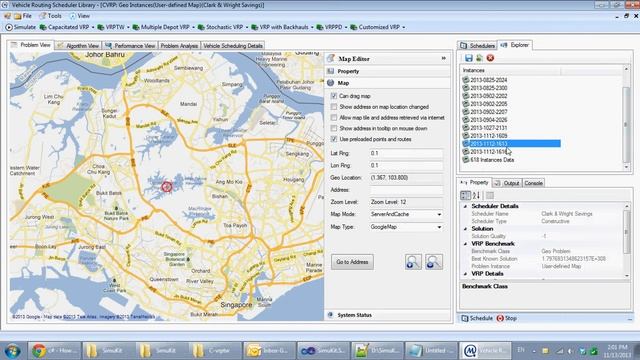Open the Vehicle Scheduling Details tab

pyautogui.click(x=233, y=46)
